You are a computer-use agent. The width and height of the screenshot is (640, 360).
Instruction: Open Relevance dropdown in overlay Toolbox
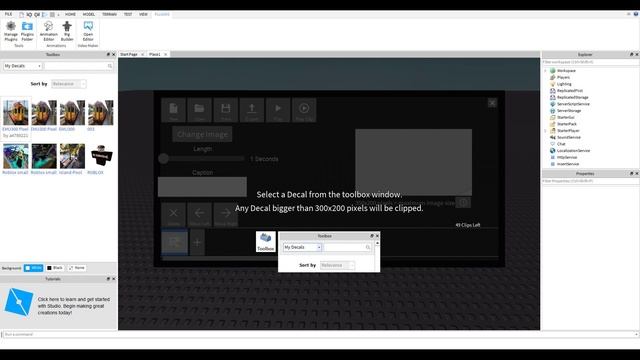(x=337, y=265)
